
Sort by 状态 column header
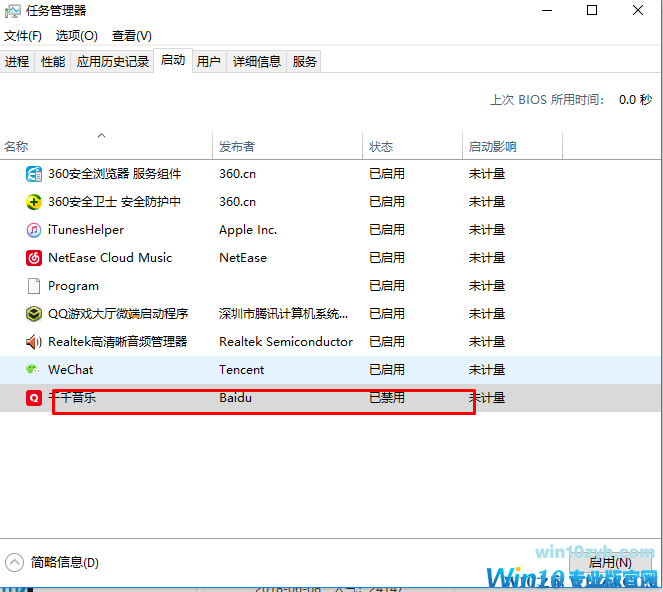click(x=381, y=147)
